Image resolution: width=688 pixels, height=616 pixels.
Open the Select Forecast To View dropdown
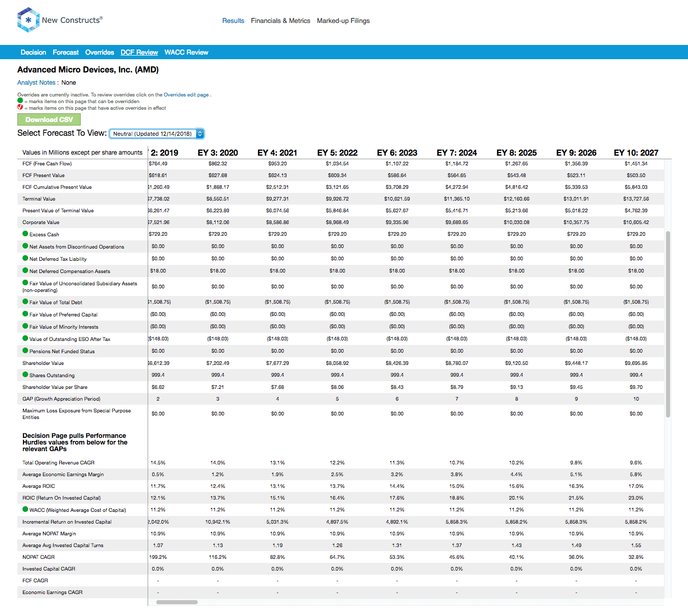tap(157, 134)
